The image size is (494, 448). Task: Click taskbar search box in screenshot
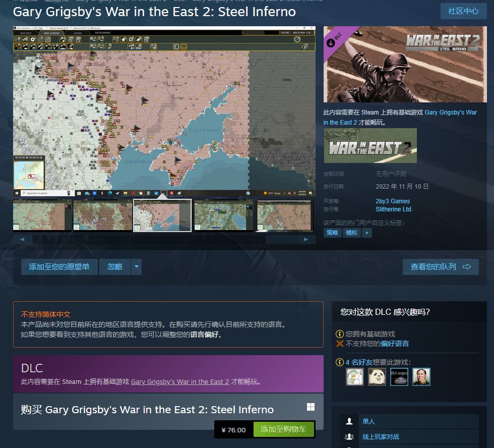(x=46, y=193)
